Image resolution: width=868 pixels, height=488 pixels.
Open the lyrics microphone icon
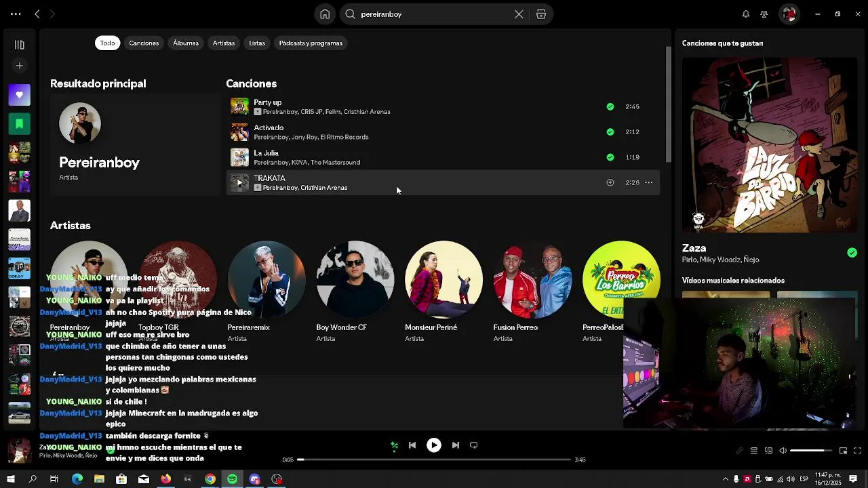[739, 451]
